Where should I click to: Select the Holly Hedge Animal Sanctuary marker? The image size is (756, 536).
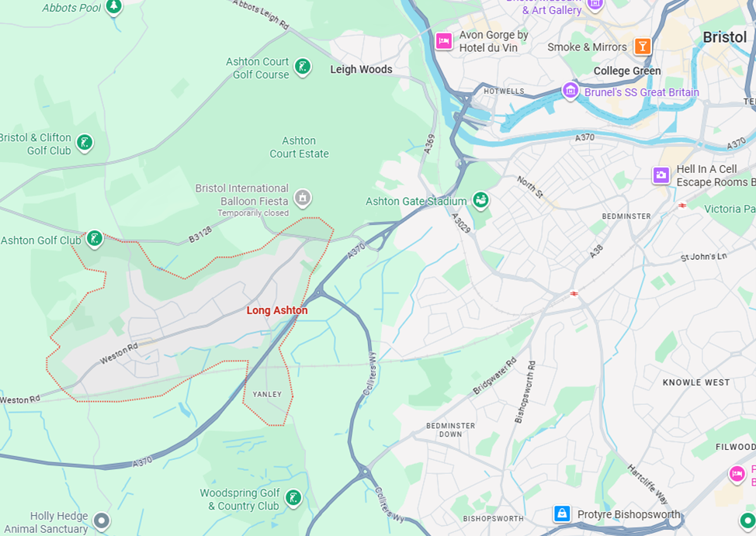(x=102, y=521)
